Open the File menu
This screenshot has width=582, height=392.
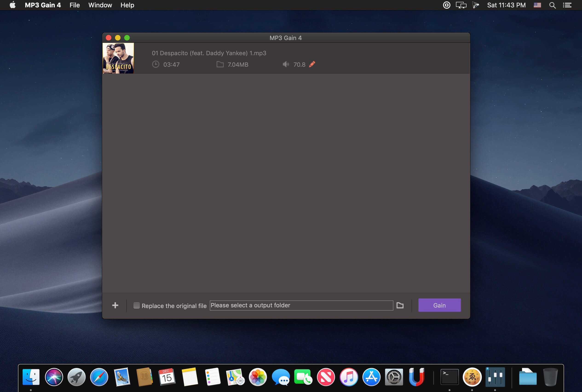click(75, 5)
